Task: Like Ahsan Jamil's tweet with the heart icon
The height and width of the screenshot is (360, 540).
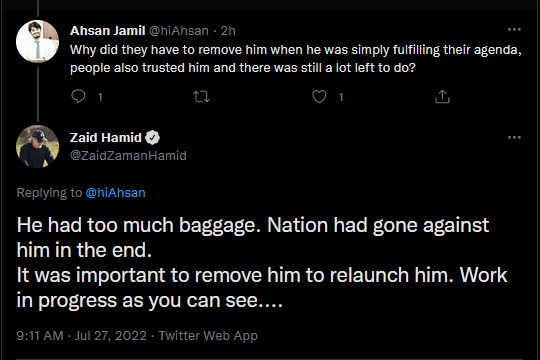Action: click(x=319, y=96)
